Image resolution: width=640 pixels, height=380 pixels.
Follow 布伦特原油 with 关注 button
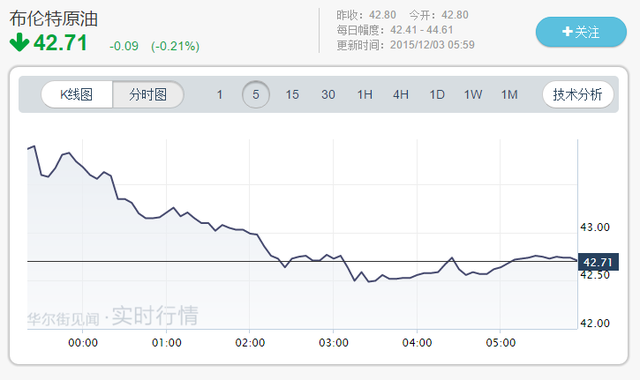click(x=581, y=32)
